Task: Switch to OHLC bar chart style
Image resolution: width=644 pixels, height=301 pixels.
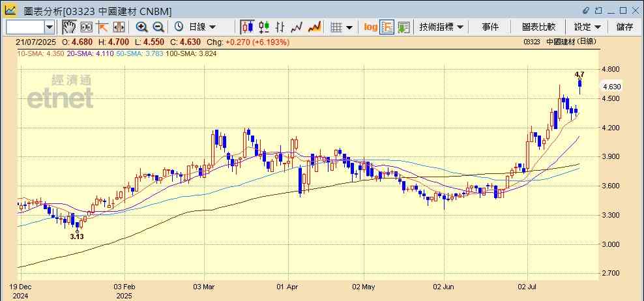Action: (x=280, y=27)
